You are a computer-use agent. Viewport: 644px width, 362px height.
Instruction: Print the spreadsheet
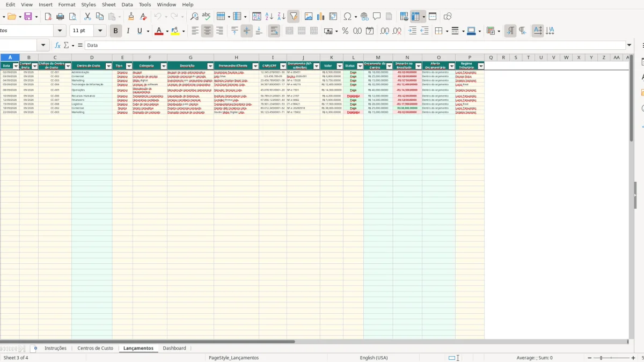click(60, 17)
